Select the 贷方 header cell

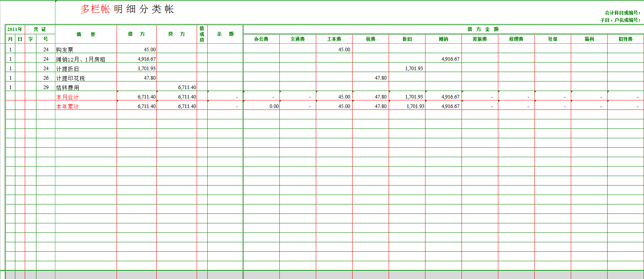(177, 34)
